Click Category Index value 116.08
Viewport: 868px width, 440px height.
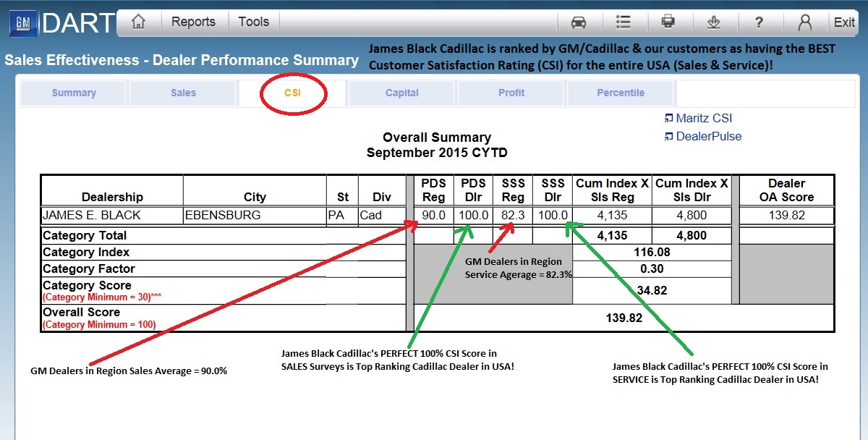[x=652, y=253]
